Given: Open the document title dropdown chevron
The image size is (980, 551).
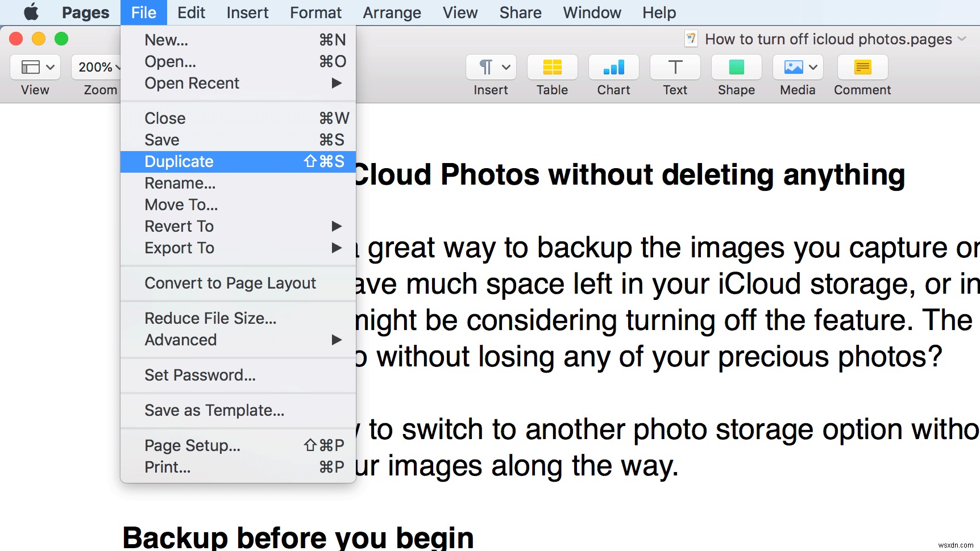Looking at the screenshot, I should (961, 39).
